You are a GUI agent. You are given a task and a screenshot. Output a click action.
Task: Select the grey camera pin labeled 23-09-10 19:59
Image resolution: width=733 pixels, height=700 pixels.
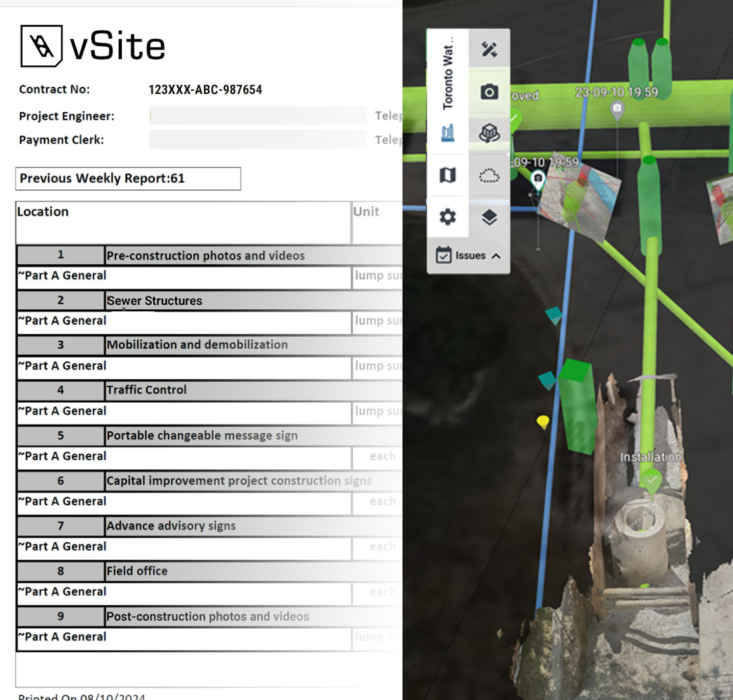pyautogui.click(x=618, y=109)
